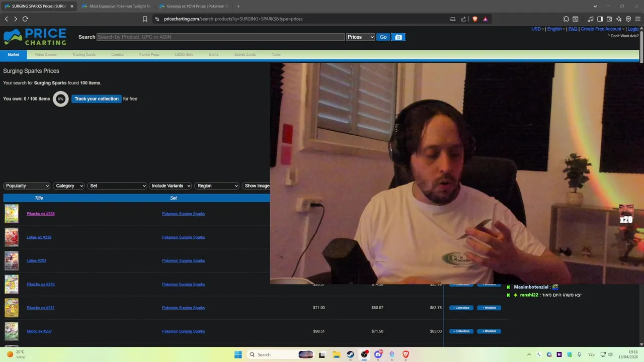Open the Latios #203 link

point(36,261)
